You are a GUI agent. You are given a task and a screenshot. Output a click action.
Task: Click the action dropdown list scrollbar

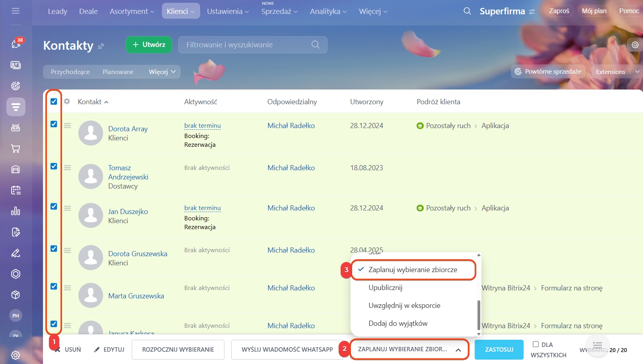point(479,314)
